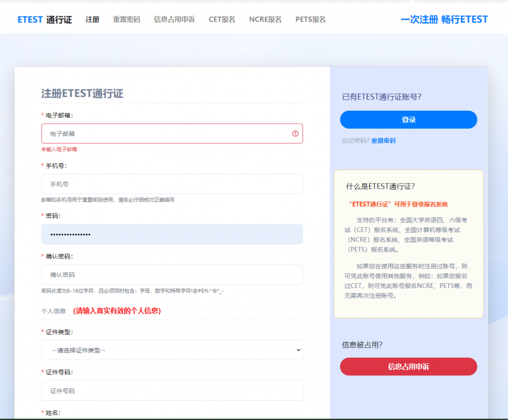Image resolution: width=508 pixels, height=420 pixels.
Task: Open the 注册 navigation tab
Action: pyautogui.click(x=93, y=19)
